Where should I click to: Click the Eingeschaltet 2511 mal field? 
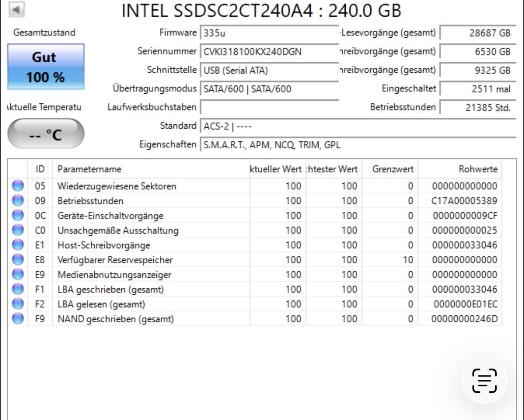pos(478,89)
